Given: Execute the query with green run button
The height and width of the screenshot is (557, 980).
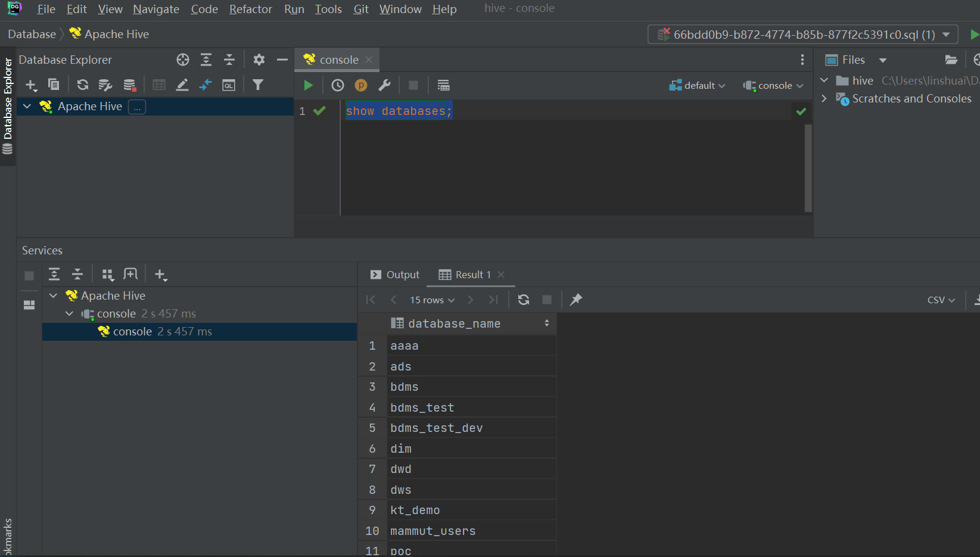Looking at the screenshot, I should coord(308,85).
